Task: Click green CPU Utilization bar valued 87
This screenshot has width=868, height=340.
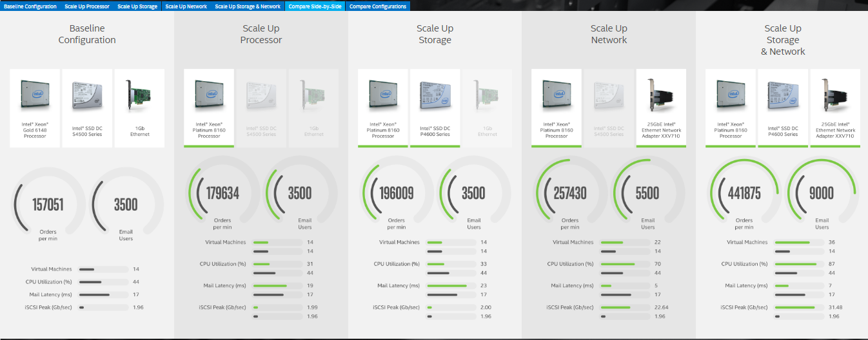Action: [799, 264]
